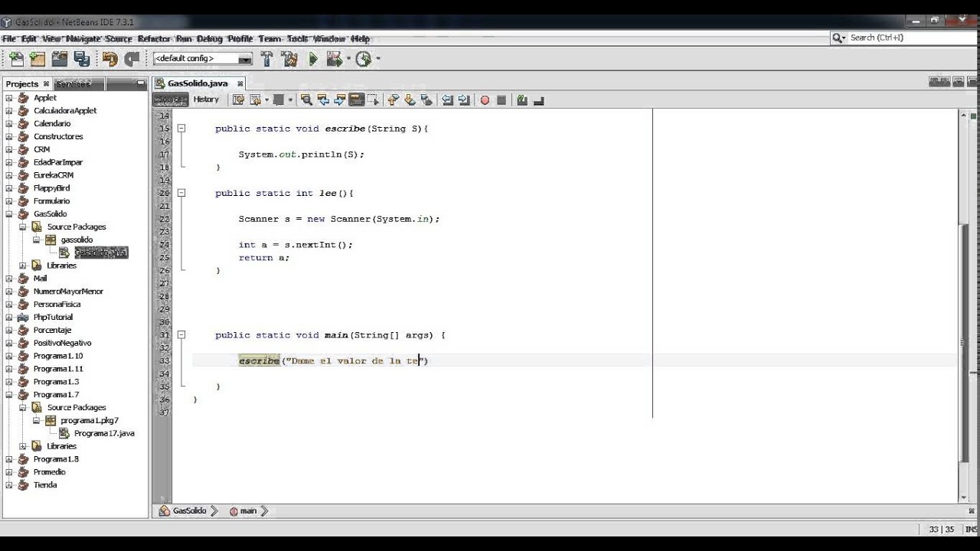
Task: Click Find Next Occurrence icon
Action: coord(340,99)
